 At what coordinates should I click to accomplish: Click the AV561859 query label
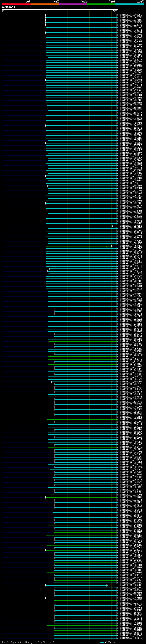[x=8, y=7]
